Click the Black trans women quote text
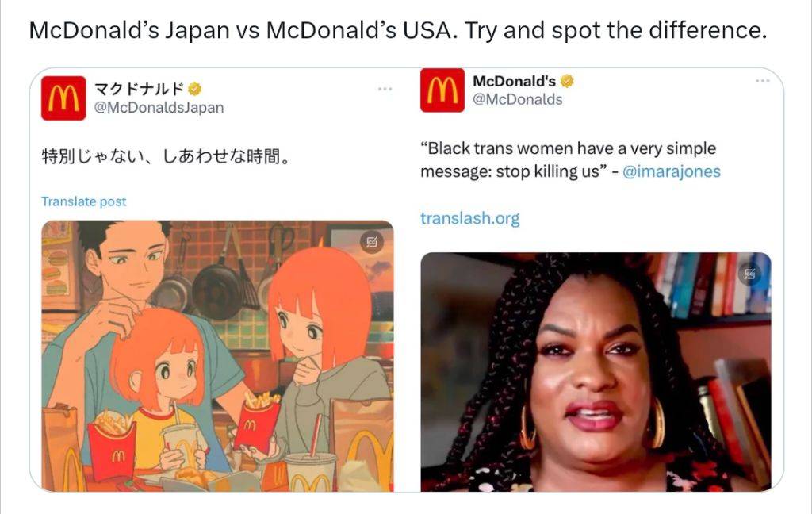Screen dimensions: 812x514 (568, 159)
